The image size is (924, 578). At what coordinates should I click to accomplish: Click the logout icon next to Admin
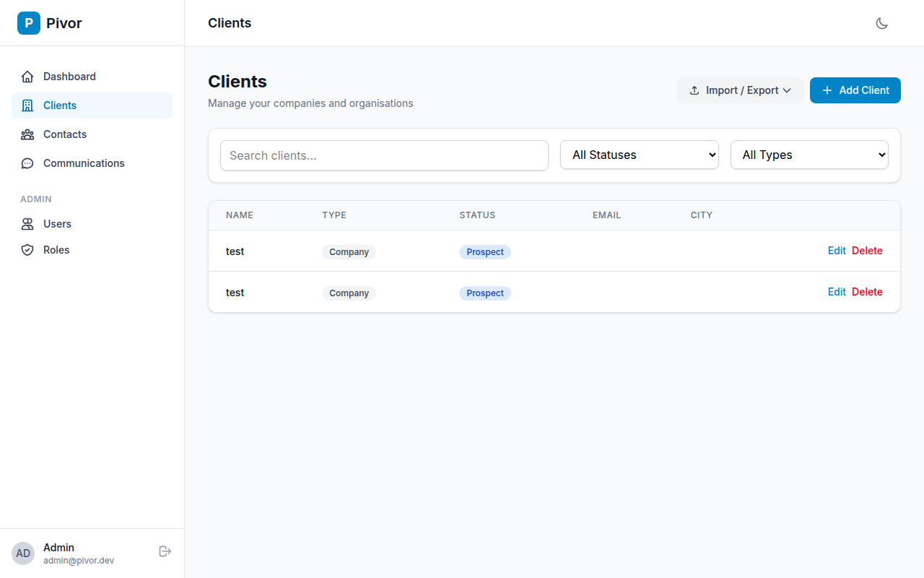165,551
